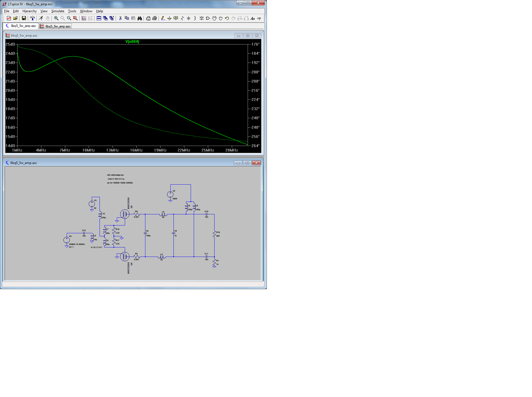
Task: Close all windows toolbar icon
Action: (112, 18)
